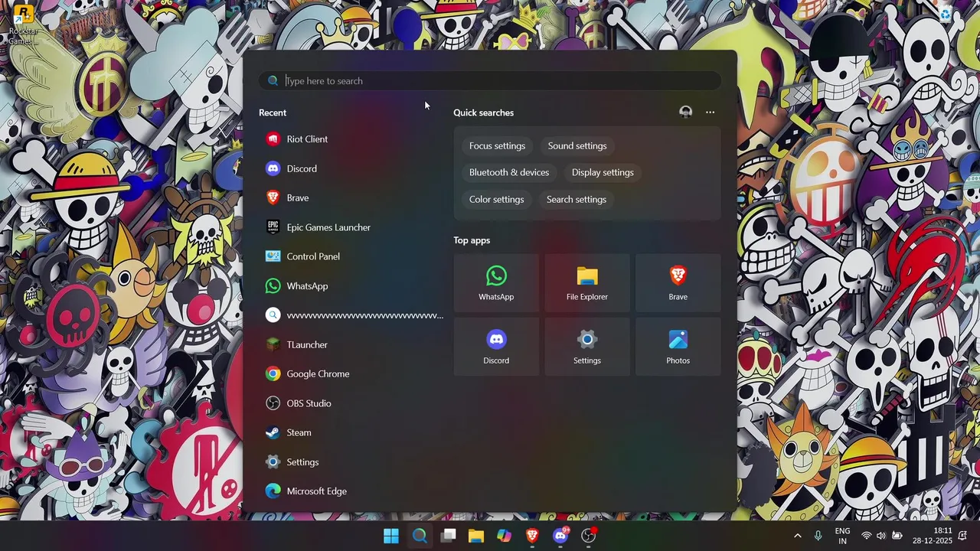980x551 pixels.
Task: Switch to Discord on the taskbar
Action: [560, 536]
